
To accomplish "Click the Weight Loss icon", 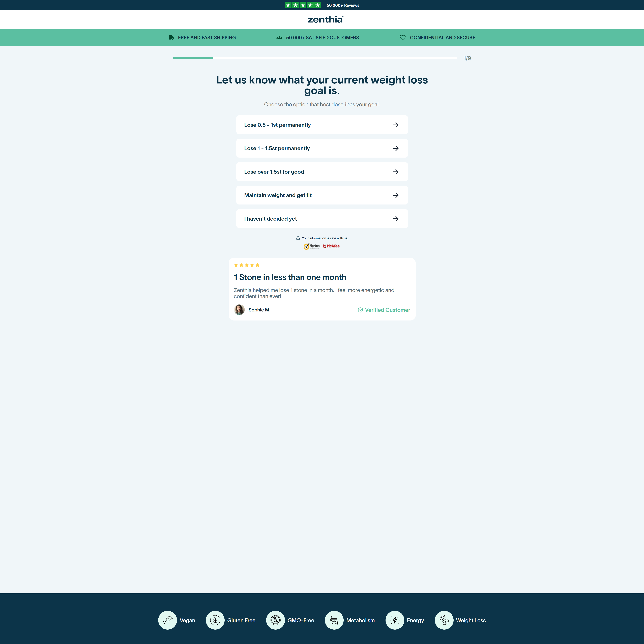I will tap(444, 620).
